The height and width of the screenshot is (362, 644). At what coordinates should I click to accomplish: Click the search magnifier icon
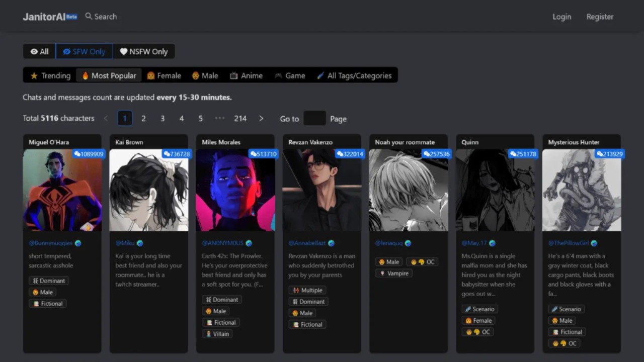(89, 17)
